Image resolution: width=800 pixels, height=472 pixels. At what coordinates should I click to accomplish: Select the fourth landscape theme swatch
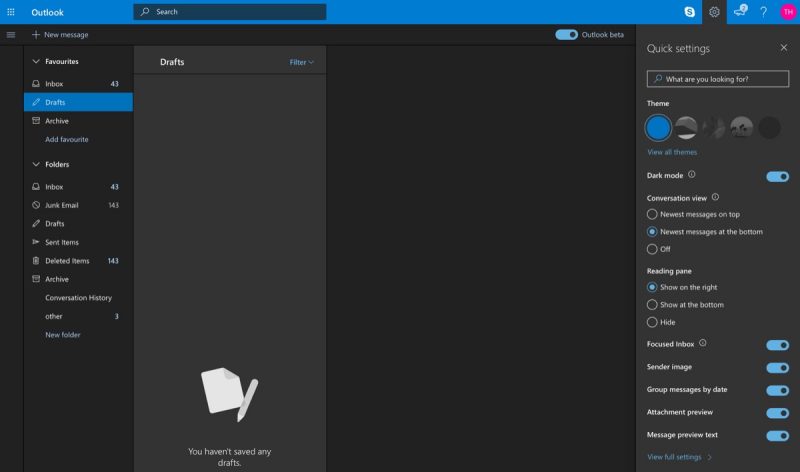tap(741, 128)
